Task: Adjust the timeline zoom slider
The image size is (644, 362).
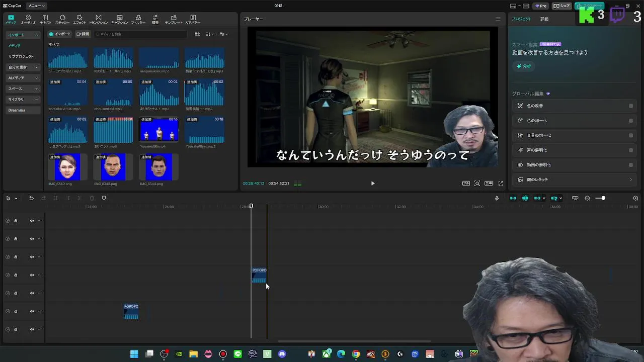Action: pyautogui.click(x=602, y=198)
